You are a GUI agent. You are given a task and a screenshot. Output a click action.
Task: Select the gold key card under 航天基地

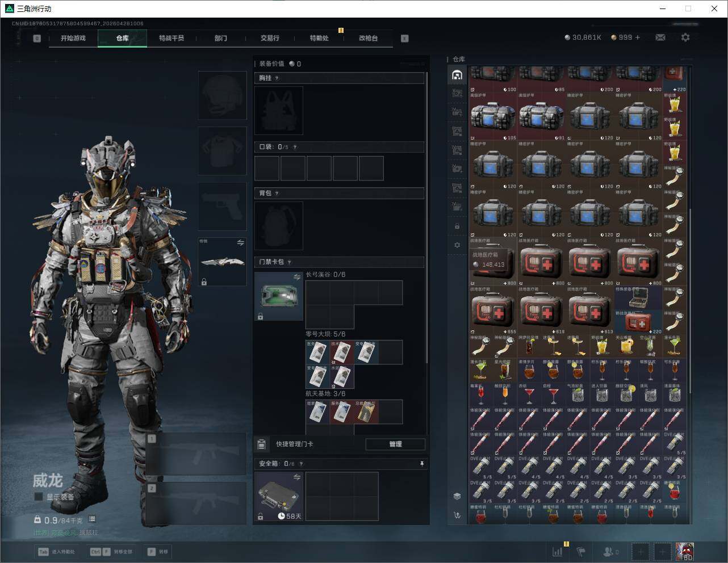(366, 412)
